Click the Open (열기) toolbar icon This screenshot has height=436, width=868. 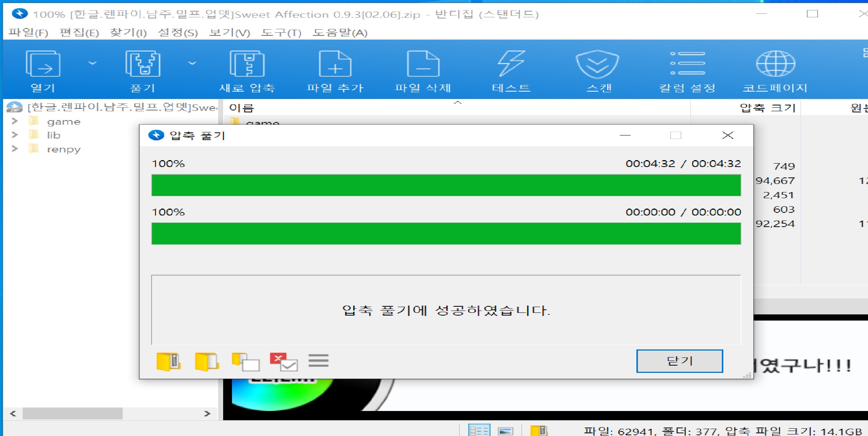click(43, 64)
